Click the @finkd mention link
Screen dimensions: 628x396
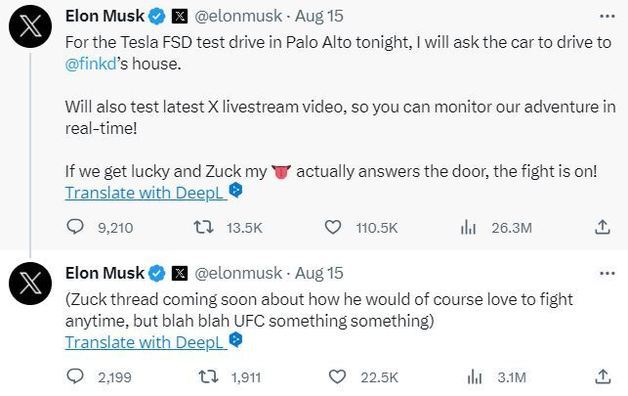tap(91, 64)
